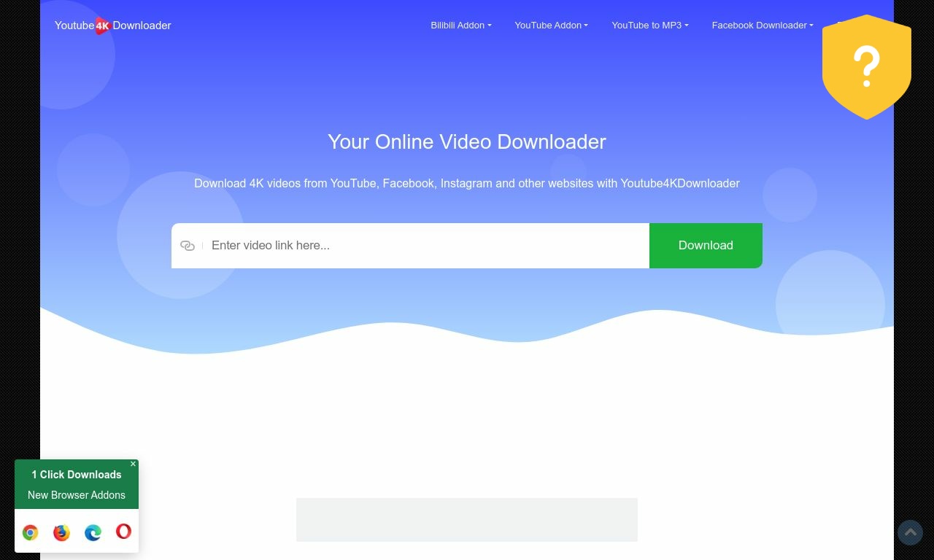This screenshot has height=560, width=934.
Task: Click the 1 Click Downloads heading
Action: pyautogui.click(x=77, y=475)
